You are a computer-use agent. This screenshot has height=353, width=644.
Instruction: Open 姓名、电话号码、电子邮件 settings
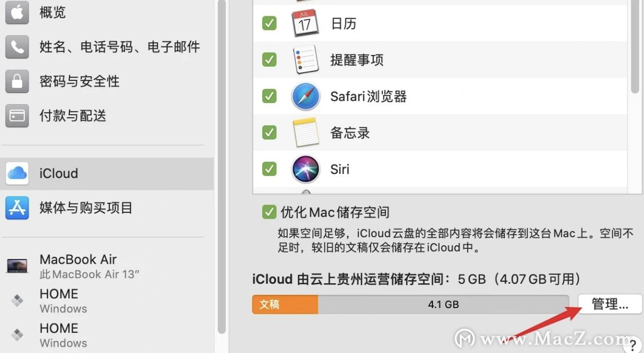click(x=120, y=47)
